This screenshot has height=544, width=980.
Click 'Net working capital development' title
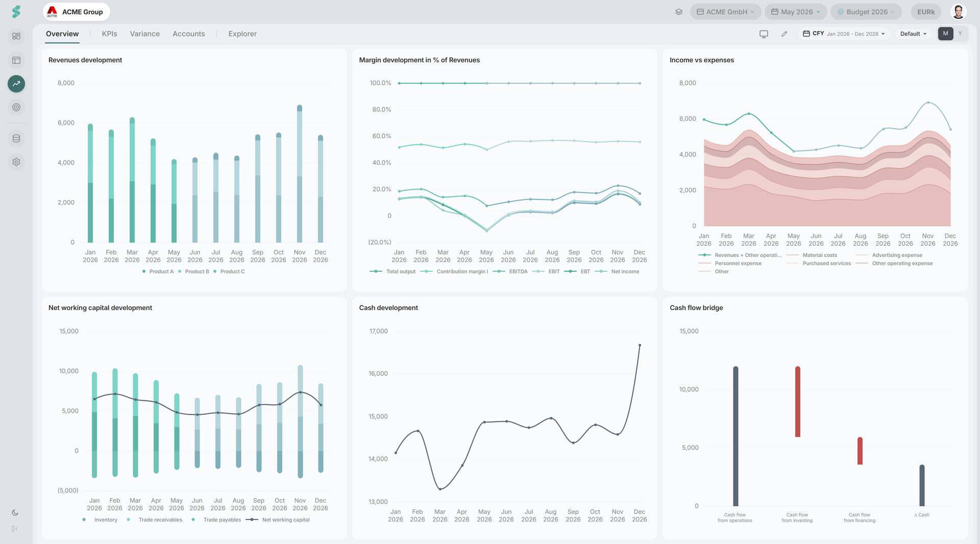coord(100,308)
